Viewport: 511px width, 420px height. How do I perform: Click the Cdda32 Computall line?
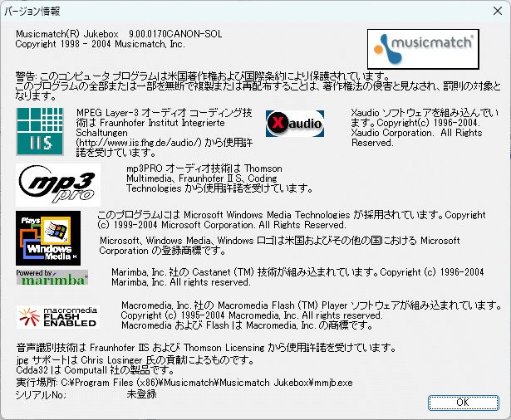95,370
